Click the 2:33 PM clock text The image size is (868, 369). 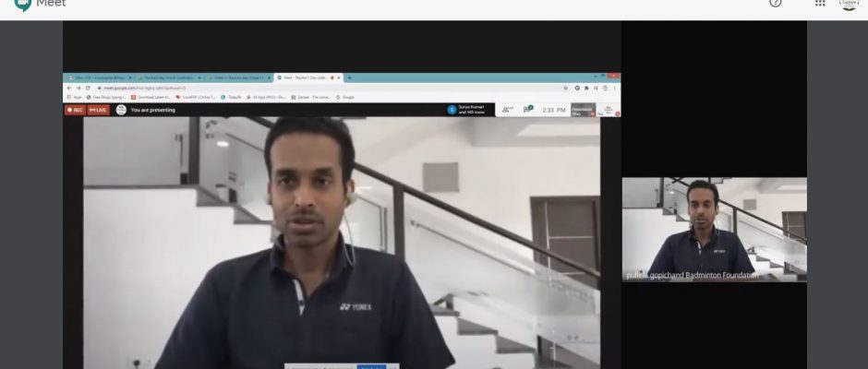click(x=553, y=110)
